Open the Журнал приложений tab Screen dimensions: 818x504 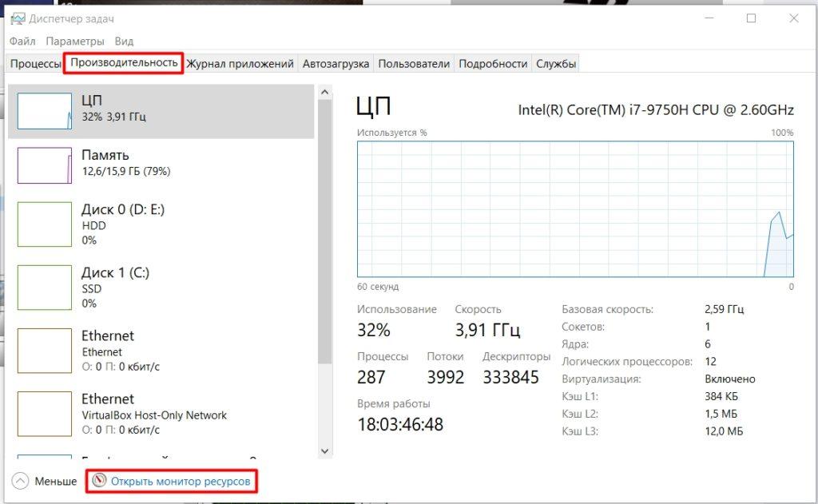tap(240, 64)
